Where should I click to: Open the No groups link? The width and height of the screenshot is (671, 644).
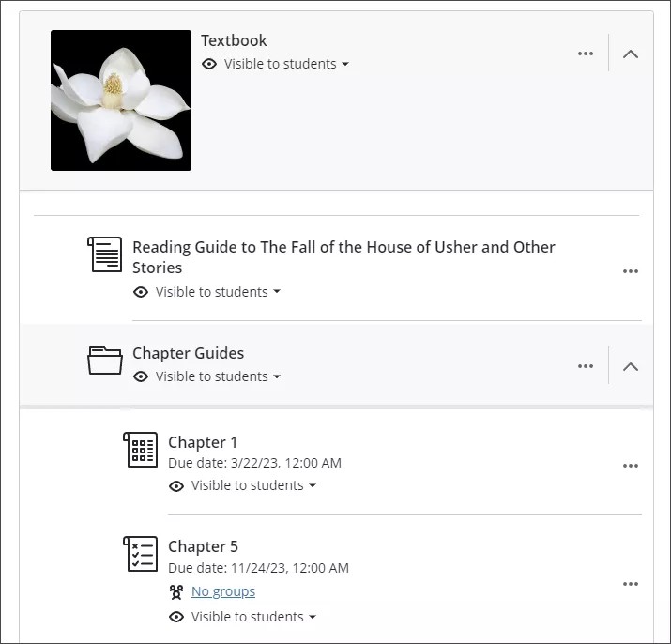(x=223, y=591)
